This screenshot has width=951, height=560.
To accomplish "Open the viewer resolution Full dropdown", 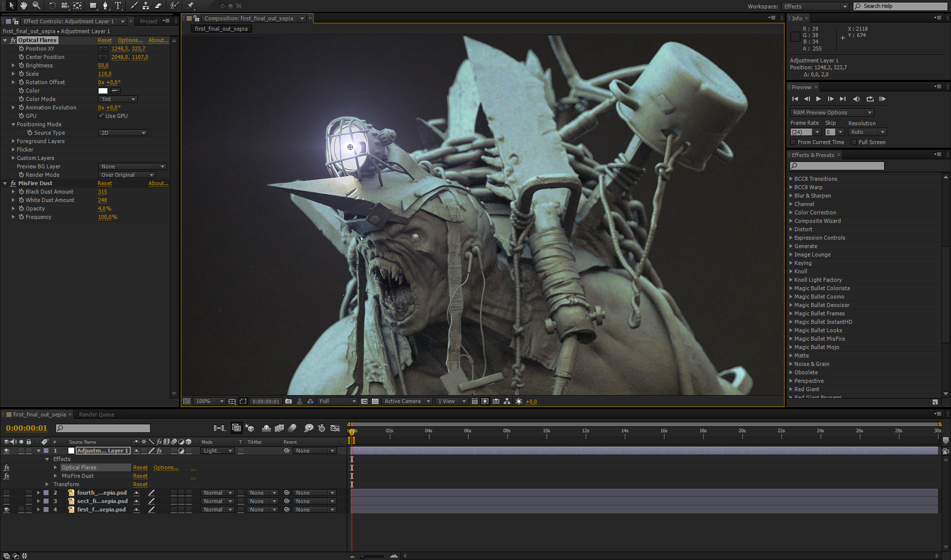I will point(337,401).
